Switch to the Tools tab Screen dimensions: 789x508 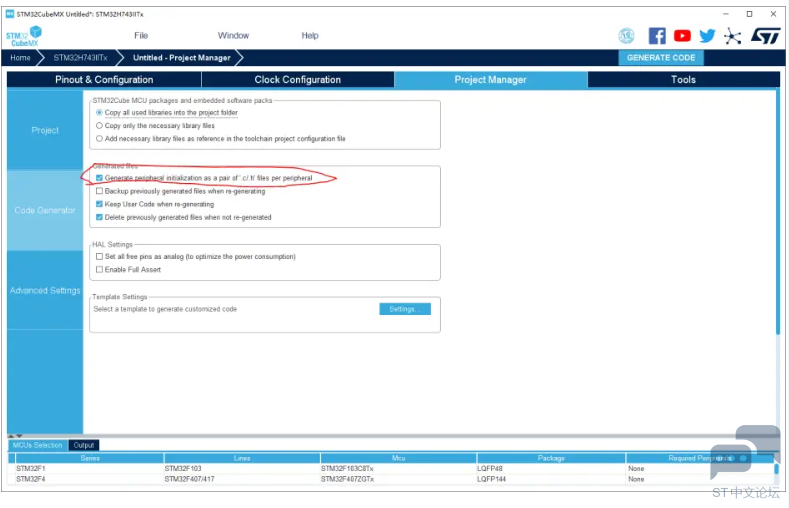pos(683,79)
